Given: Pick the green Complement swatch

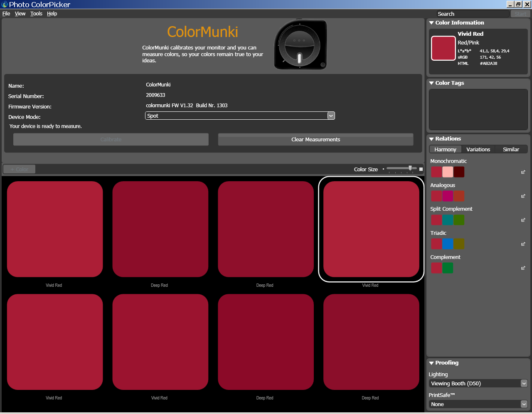Looking at the screenshot, I should click(448, 268).
